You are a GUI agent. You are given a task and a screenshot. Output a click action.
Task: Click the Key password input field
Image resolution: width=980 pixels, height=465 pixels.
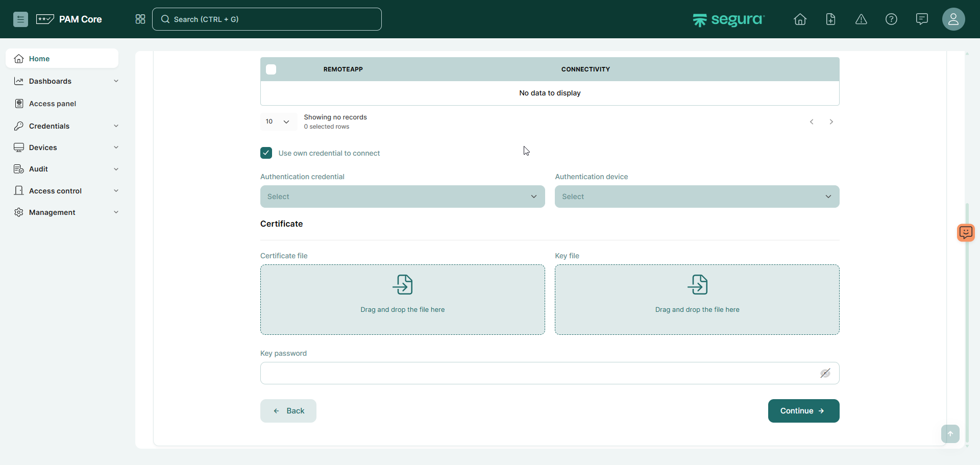point(536,373)
